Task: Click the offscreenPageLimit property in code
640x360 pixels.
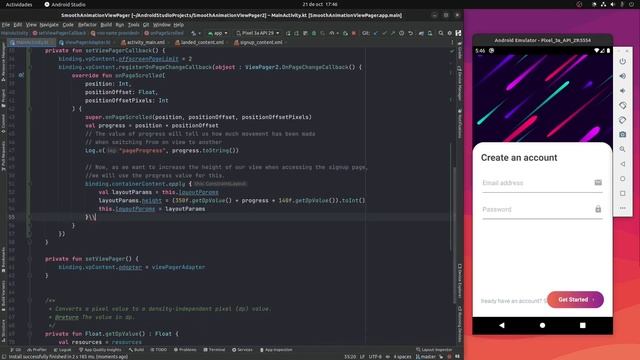Action: tap(148, 59)
